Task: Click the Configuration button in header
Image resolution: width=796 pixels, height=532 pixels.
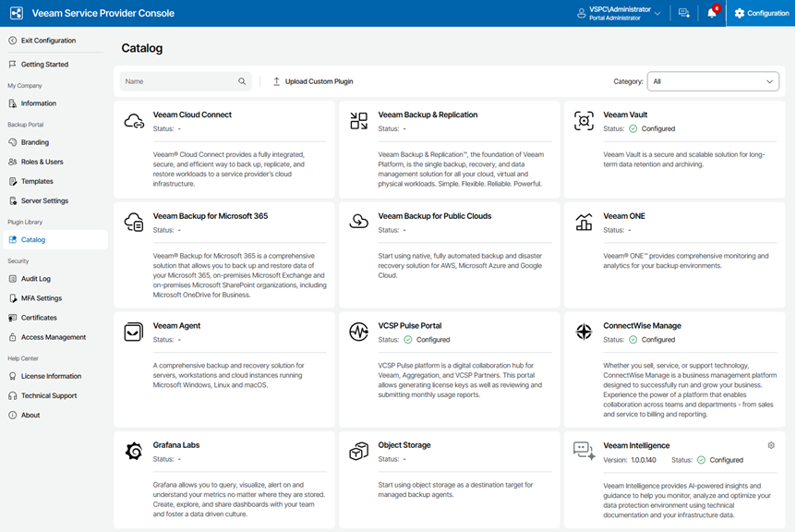Action: click(761, 13)
